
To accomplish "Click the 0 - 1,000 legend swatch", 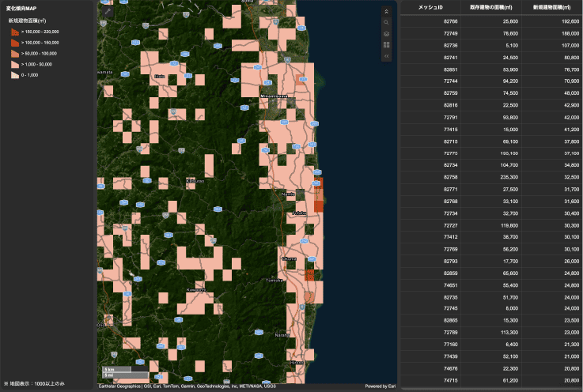I will (x=15, y=74).
